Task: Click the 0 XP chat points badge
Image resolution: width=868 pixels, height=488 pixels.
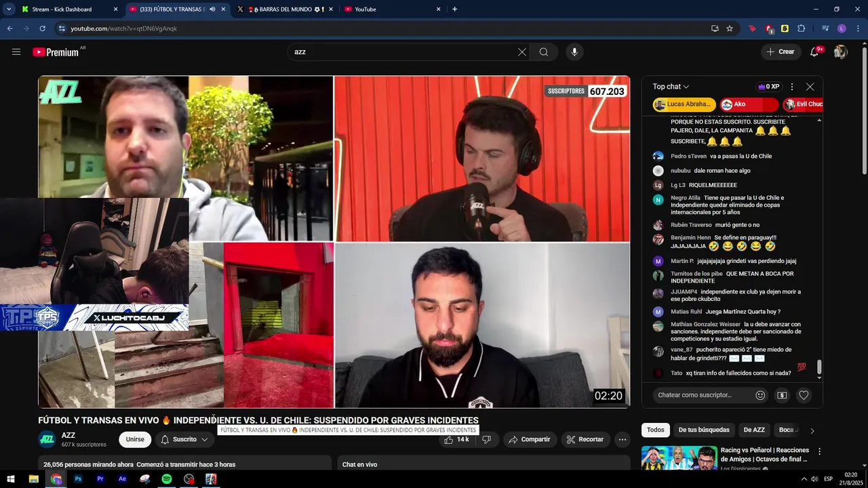Action: (x=769, y=87)
